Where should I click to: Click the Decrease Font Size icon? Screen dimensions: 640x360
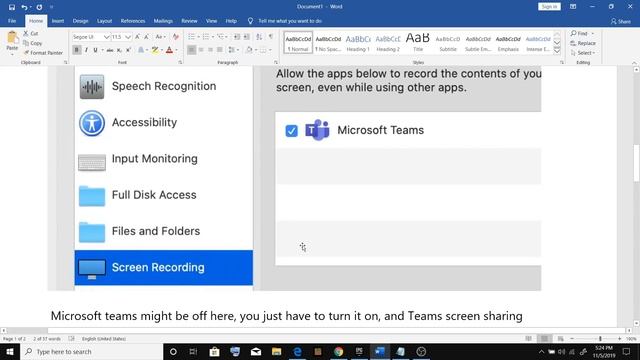(x=147, y=37)
